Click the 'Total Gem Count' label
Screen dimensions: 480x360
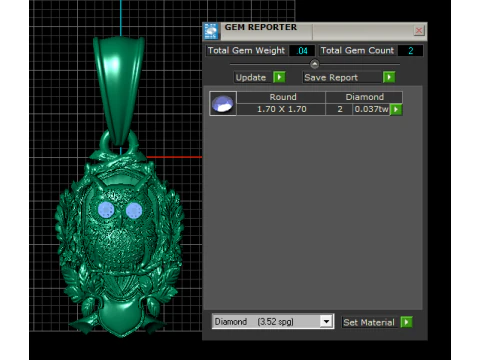click(357, 51)
